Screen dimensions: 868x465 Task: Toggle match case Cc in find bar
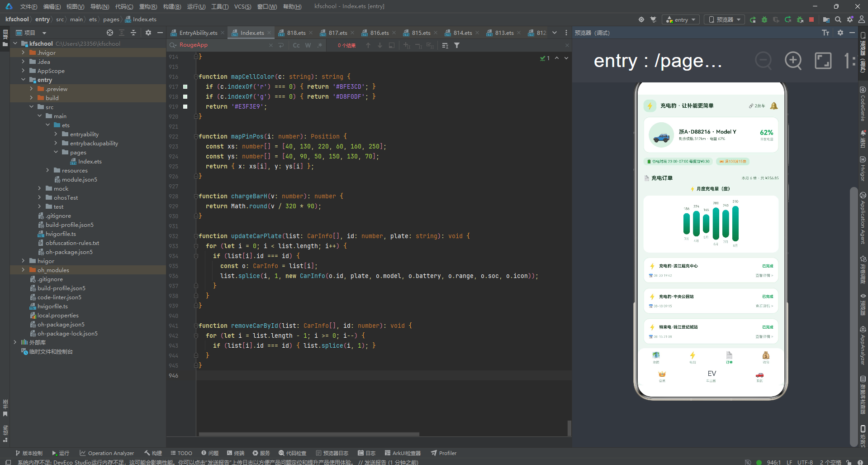(x=296, y=45)
